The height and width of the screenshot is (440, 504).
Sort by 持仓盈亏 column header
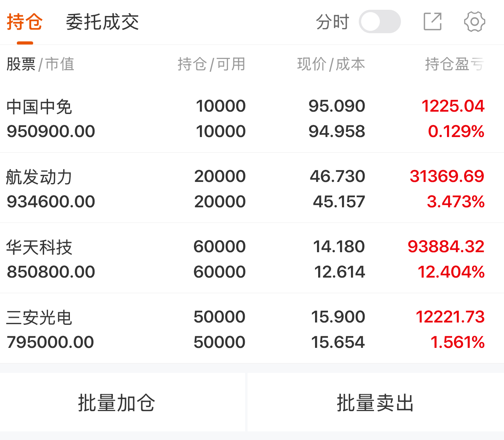coord(455,64)
